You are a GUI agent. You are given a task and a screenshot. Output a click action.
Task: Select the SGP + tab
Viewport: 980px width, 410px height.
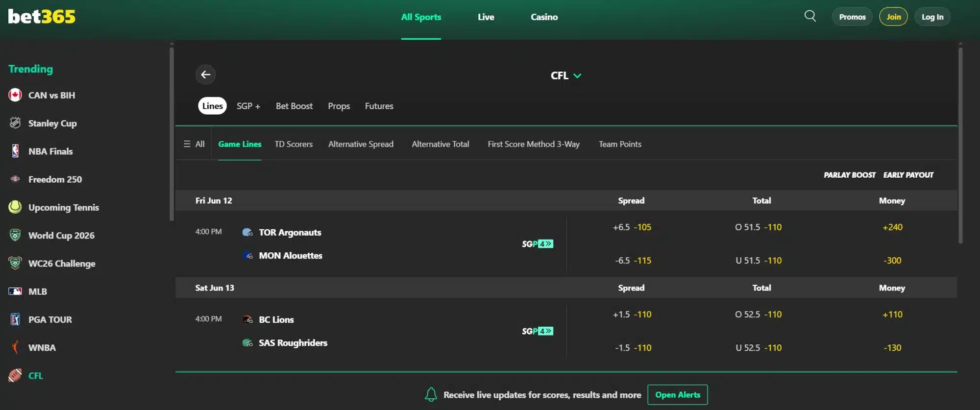(x=248, y=106)
